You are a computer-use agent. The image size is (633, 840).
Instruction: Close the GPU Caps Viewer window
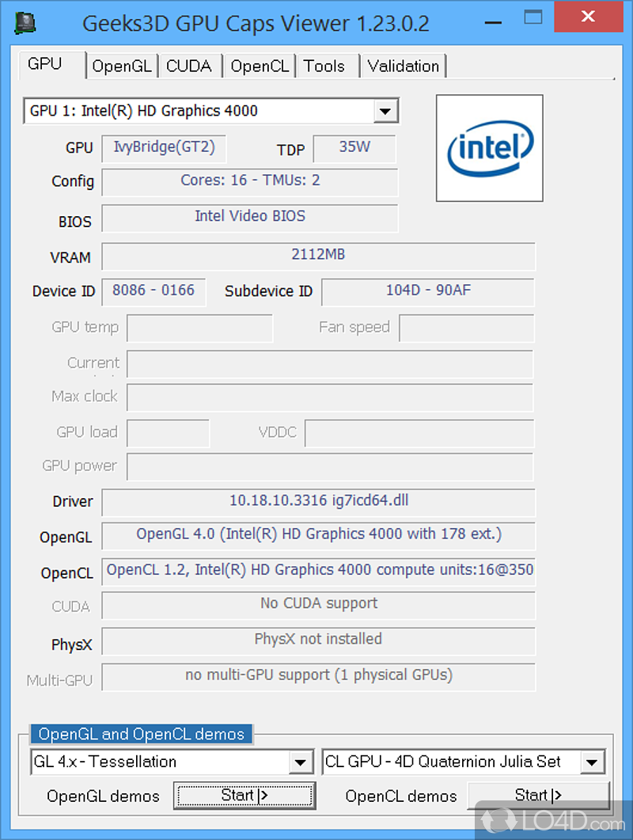point(588,17)
